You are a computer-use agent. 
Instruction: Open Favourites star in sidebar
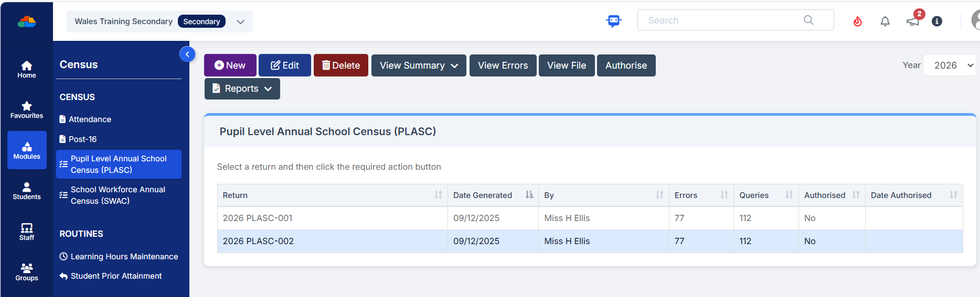coord(27,109)
